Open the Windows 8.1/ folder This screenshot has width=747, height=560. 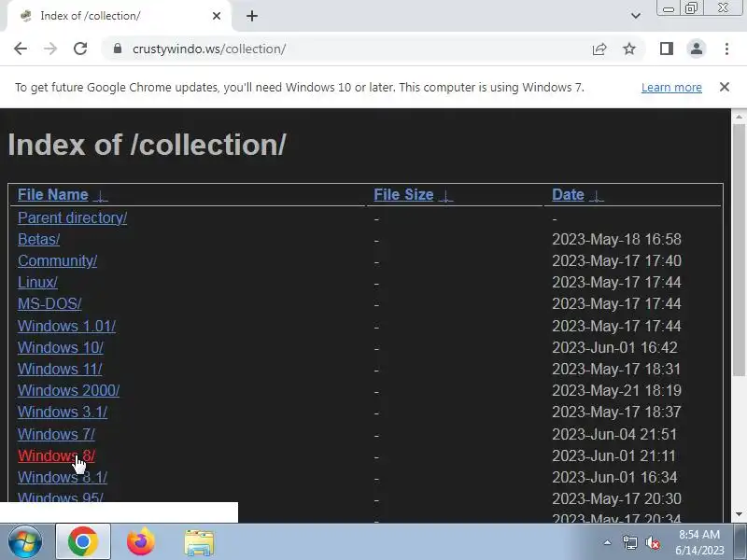click(63, 477)
